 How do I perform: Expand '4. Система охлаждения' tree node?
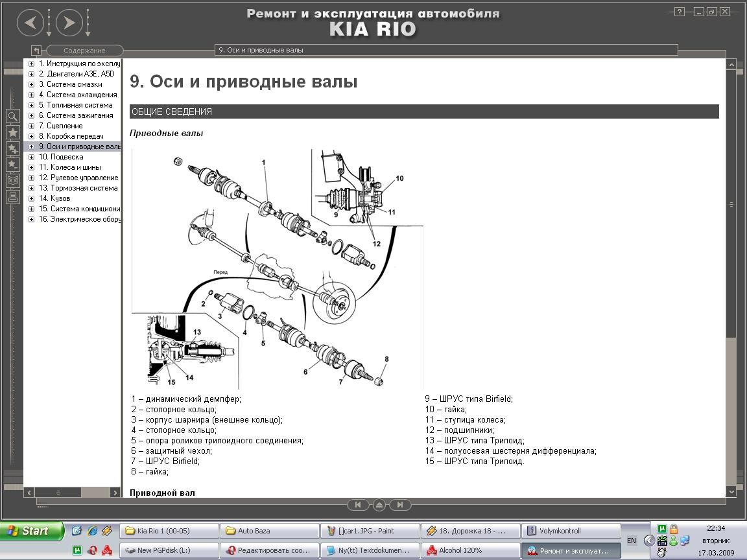click(31, 95)
